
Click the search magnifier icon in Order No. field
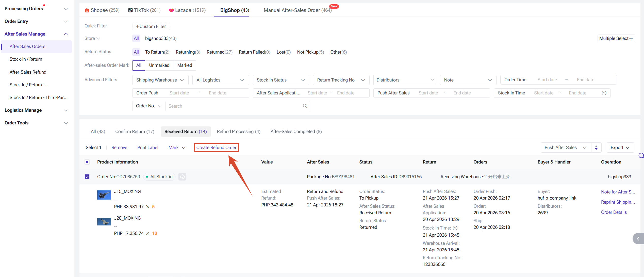305,106
